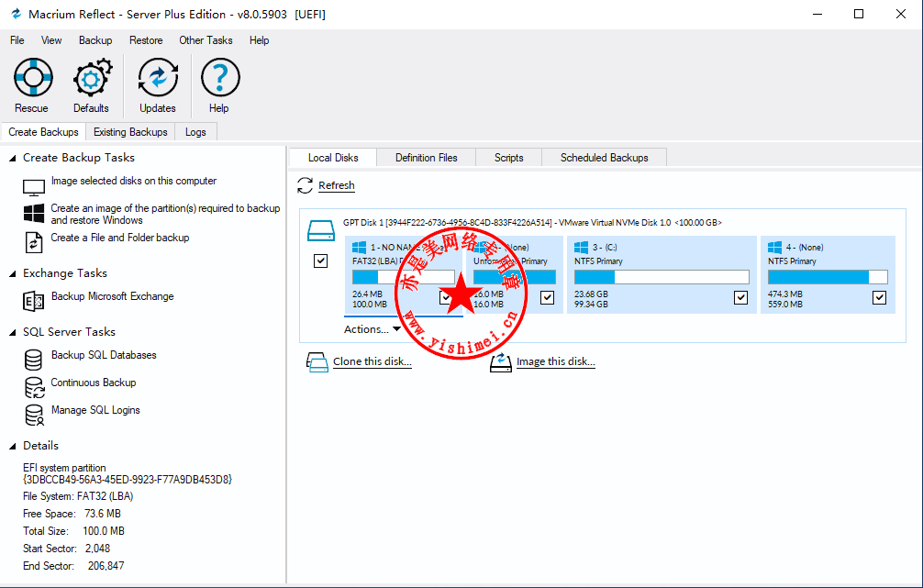
Task: Open the Backup menu
Action: coord(95,40)
